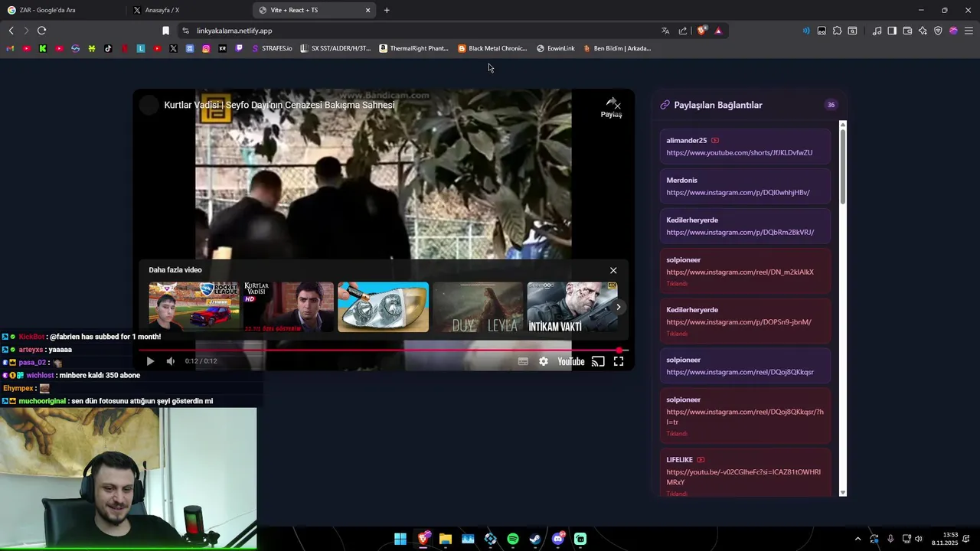Mute the video with the volume icon
This screenshot has height=551, width=980.
coord(171,361)
